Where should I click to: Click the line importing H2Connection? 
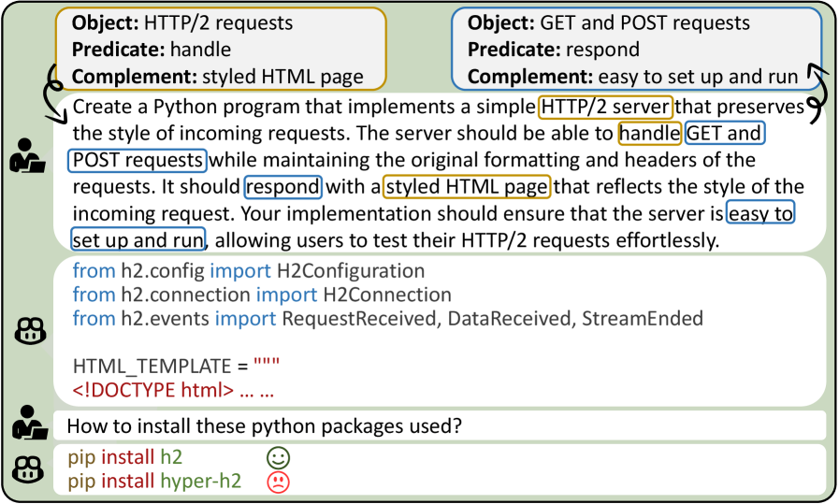[x=262, y=295]
